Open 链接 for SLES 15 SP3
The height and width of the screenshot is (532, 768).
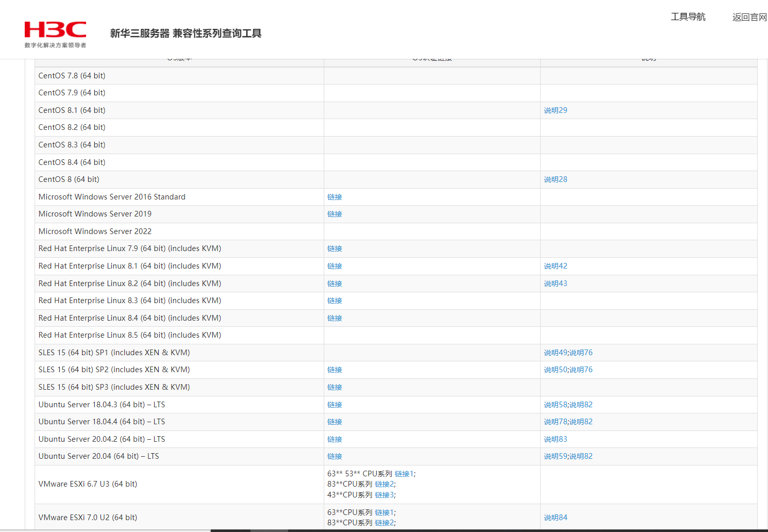(x=335, y=387)
